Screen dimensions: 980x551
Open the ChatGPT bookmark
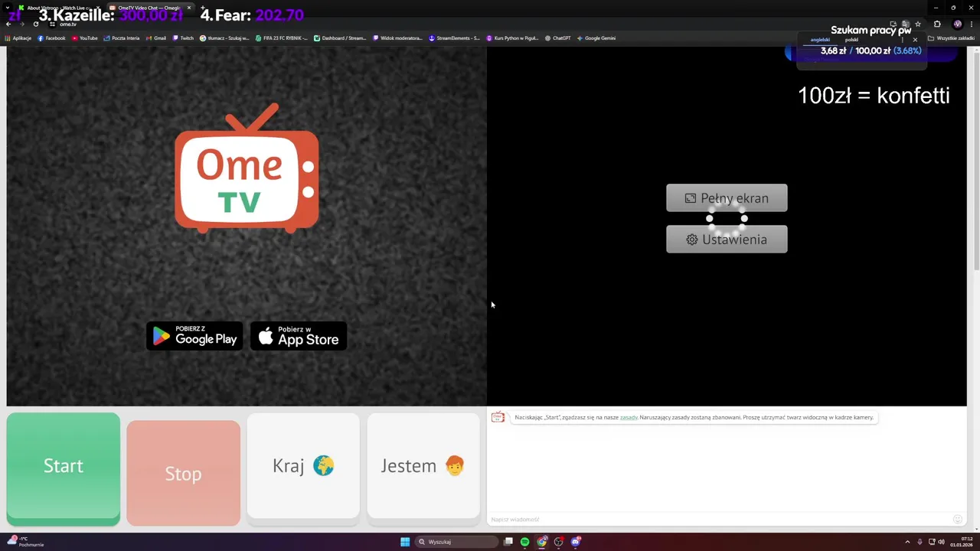click(x=558, y=38)
